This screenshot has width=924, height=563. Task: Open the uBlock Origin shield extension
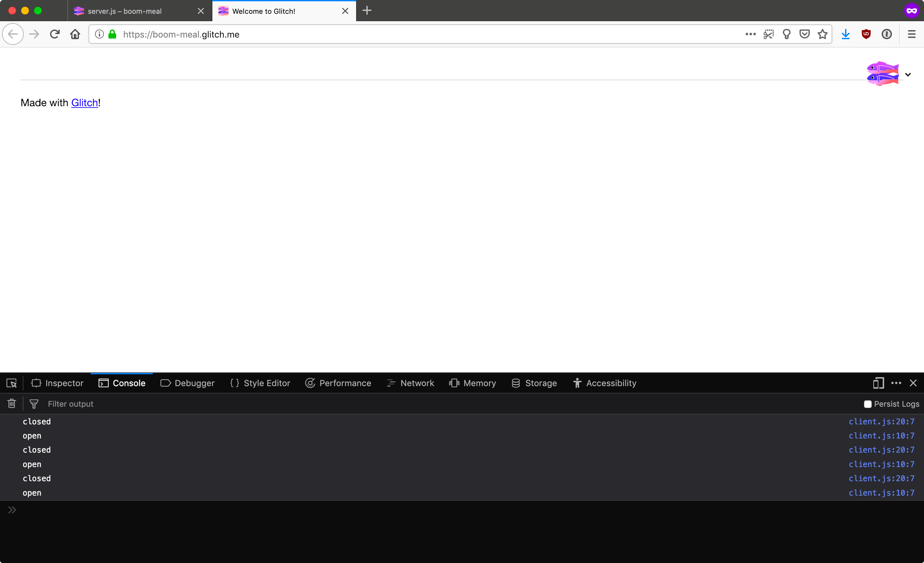point(866,34)
